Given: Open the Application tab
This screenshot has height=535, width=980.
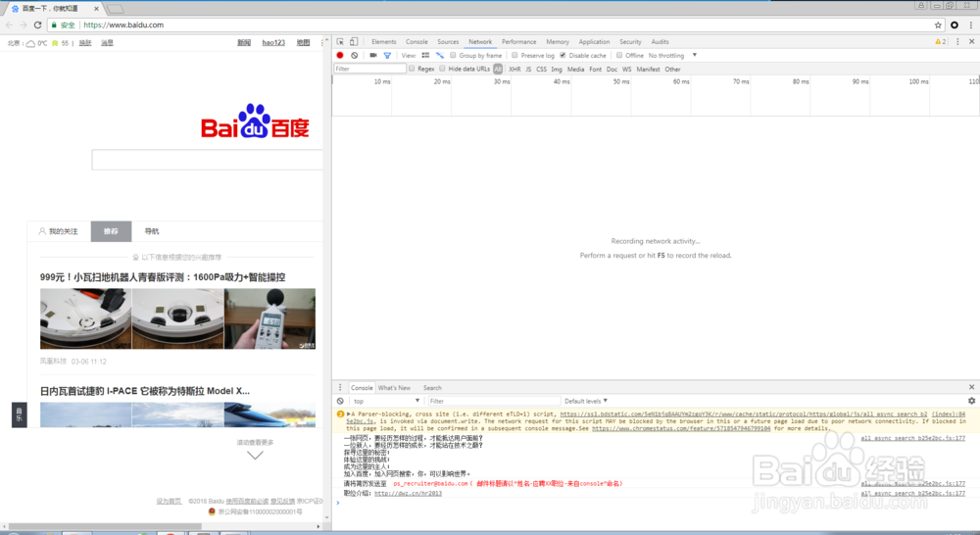Looking at the screenshot, I should click(x=594, y=42).
